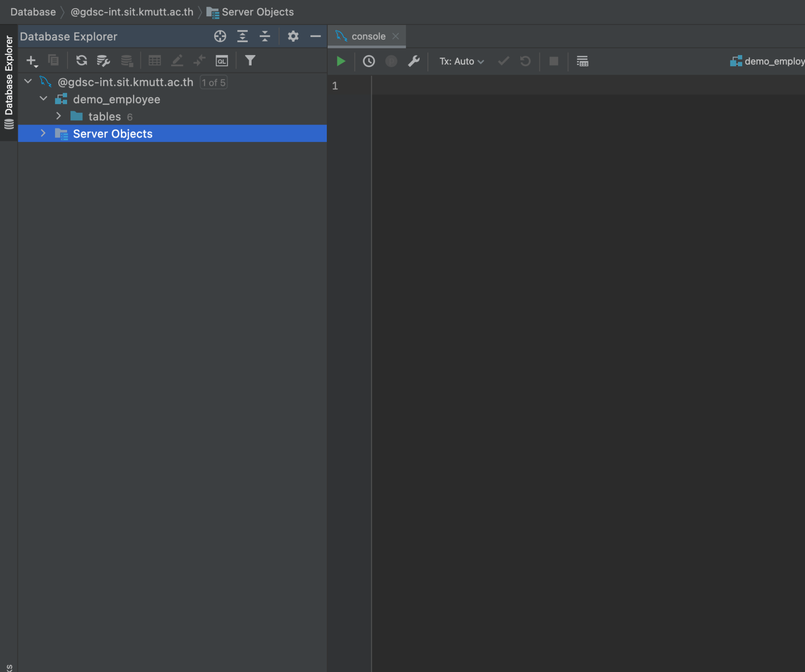The image size is (805, 672).
Task: Click the Select Opened File target icon
Action: (x=220, y=36)
